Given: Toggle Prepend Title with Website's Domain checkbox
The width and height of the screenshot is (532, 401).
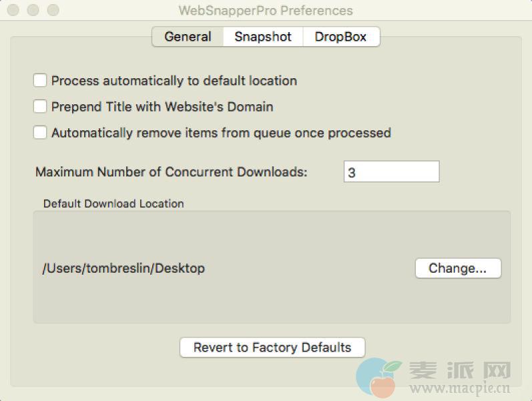Looking at the screenshot, I should coord(40,107).
